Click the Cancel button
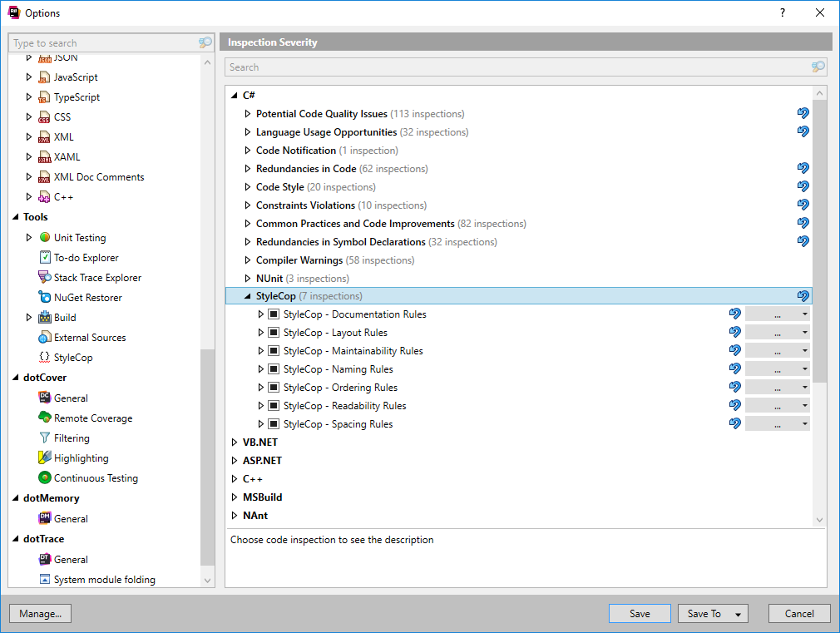This screenshot has height=633, width=840. [x=799, y=614]
